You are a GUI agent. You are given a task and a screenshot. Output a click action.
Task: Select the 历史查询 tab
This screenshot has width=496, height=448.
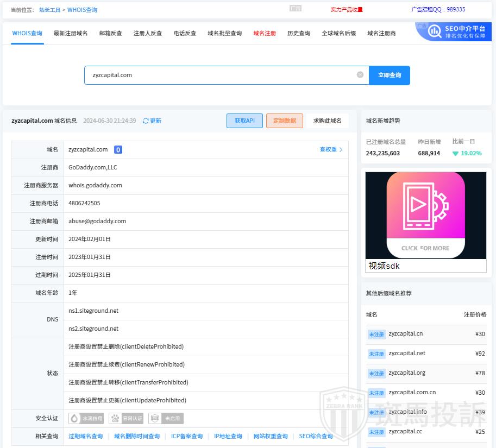pyautogui.click(x=298, y=33)
